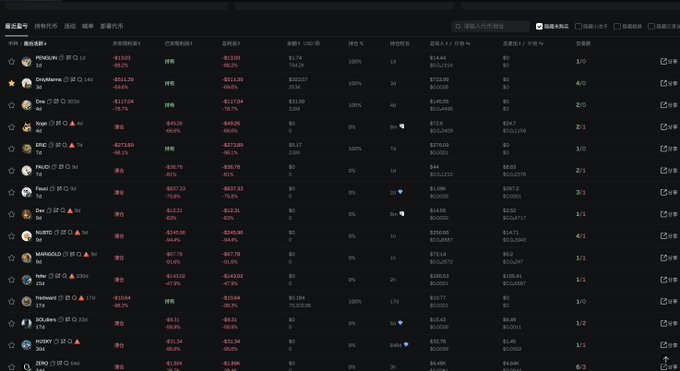Focus the token address search field
Screen dimensions: 680x371
490,26
